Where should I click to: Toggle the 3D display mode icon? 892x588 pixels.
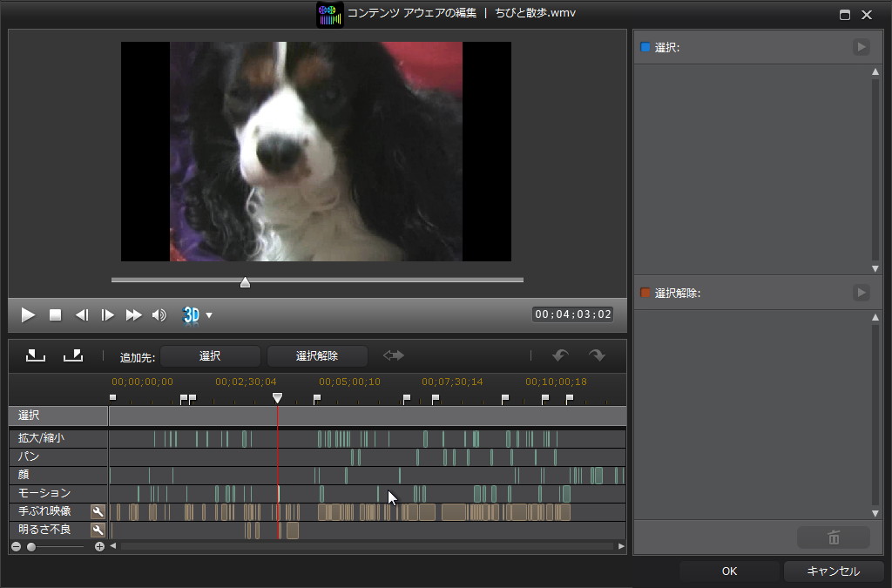(x=191, y=315)
